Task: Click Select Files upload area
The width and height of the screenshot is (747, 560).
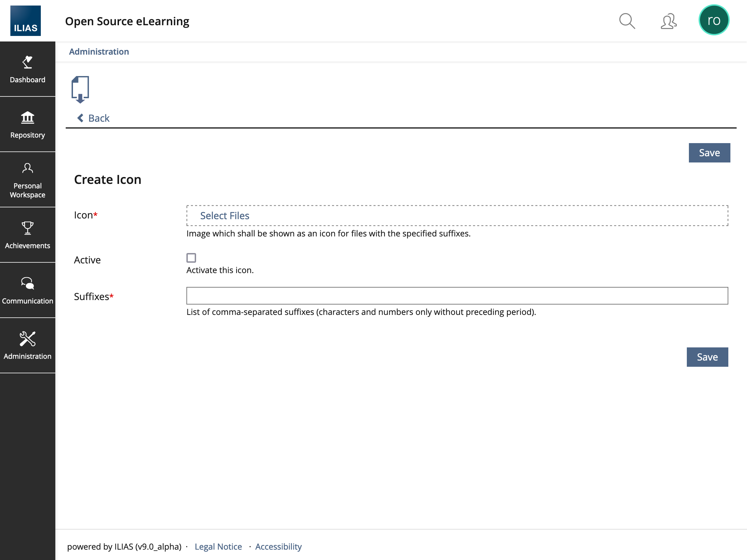Action: [x=225, y=216]
